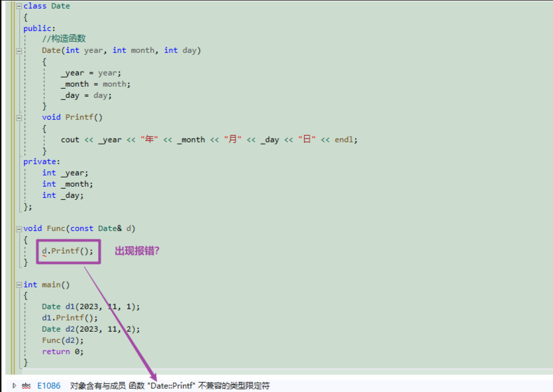Screen dimensions: 553x392
Task: Open error code link E1086
Action: [48, 385]
